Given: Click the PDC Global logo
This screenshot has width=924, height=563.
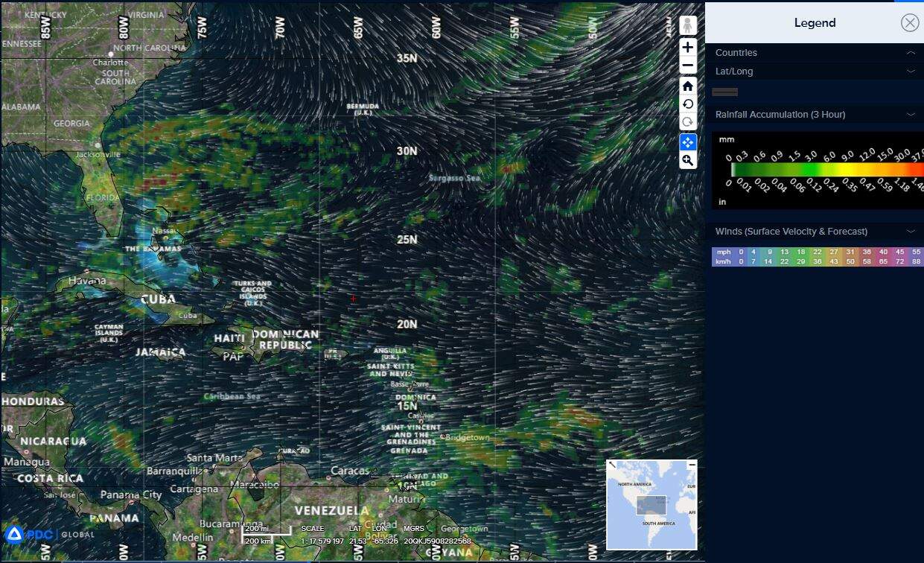Looking at the screenshot, I should 49,534.
